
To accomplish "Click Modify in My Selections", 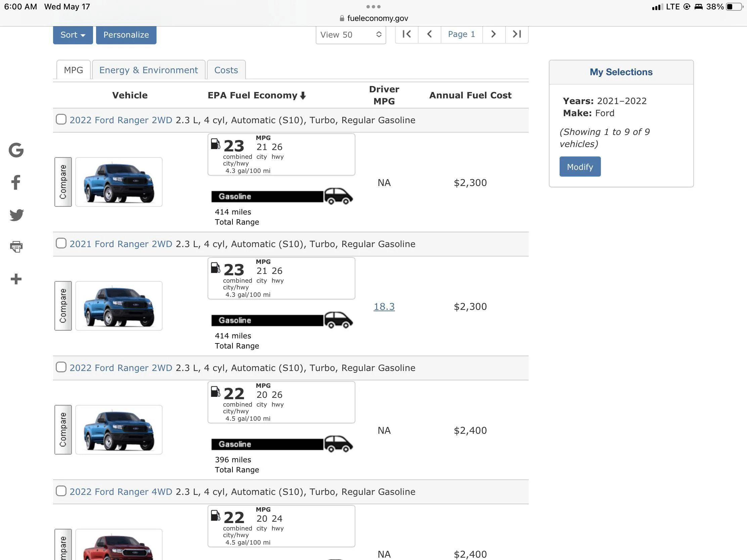I will pos(580,167).
